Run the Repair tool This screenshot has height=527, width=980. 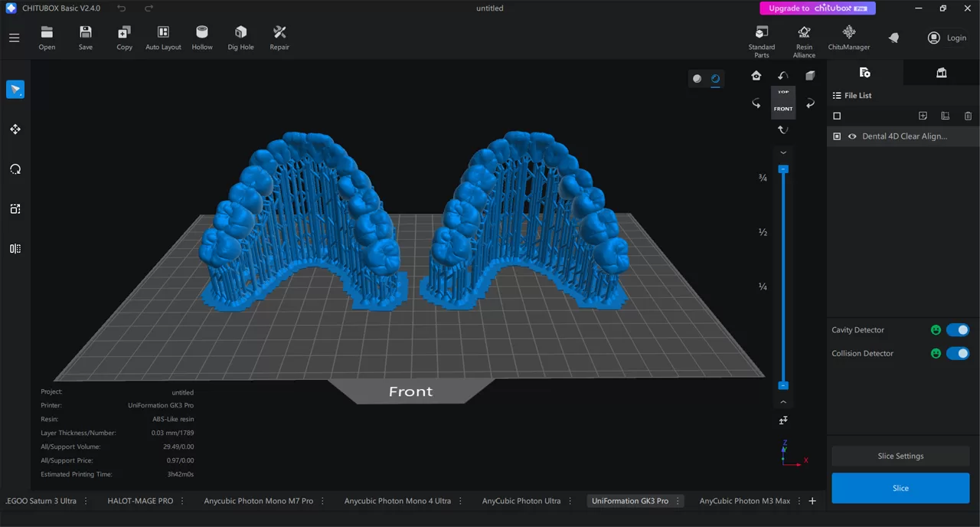[279, 36]
